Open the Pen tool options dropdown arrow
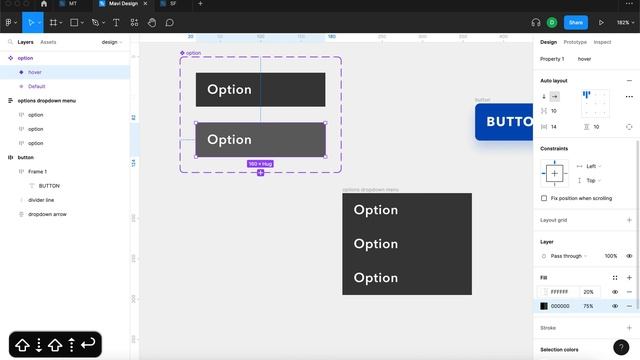The height and width of the screenshot is (360, 640). coord(103,23)
